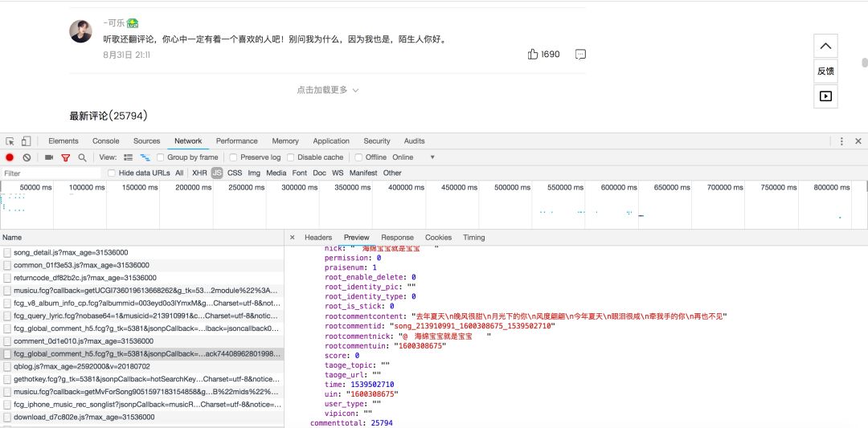Image resolution: width=868 pixels, height=428 pixels.
Task: Filter by Img resource type
Action: [254, 173]
